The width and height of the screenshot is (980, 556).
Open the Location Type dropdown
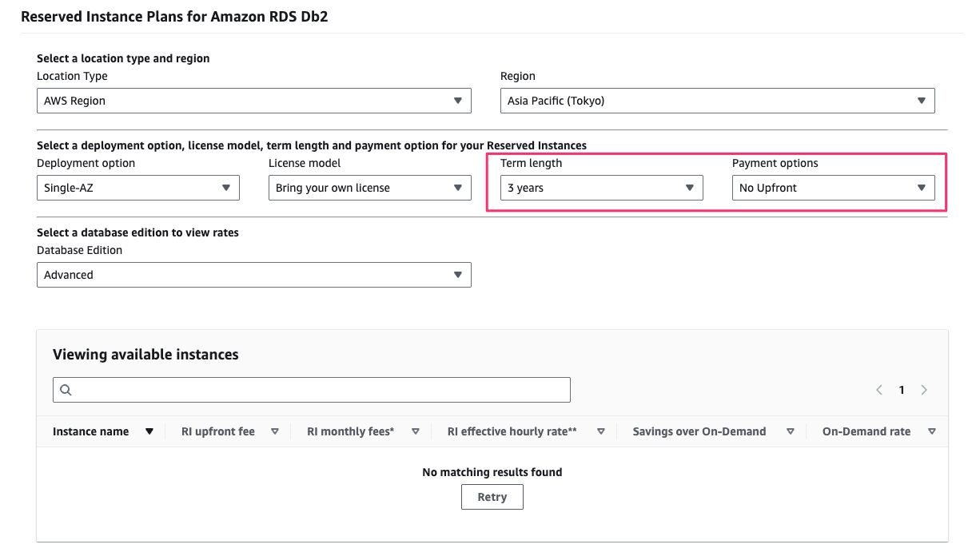[x=253, y=101]
